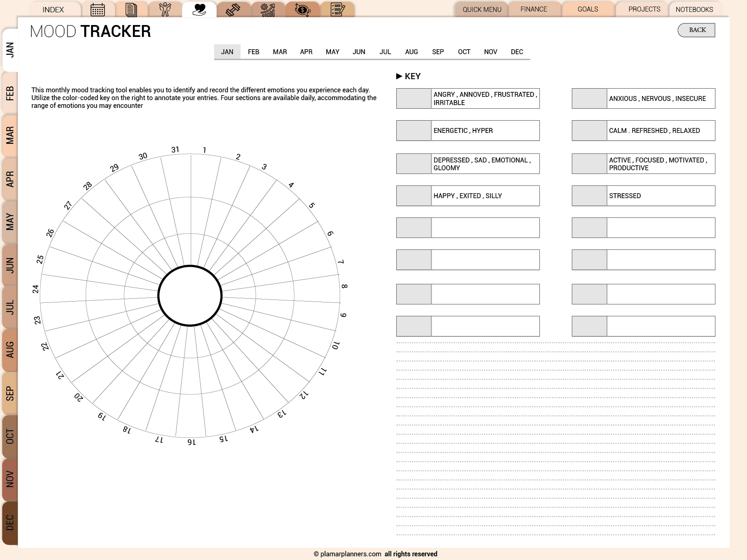Image resolution: width=747 pixels, height=560 pixels.
Task: Click color swatch for CALM, REFRESHED key
Action: pos(589,130)
